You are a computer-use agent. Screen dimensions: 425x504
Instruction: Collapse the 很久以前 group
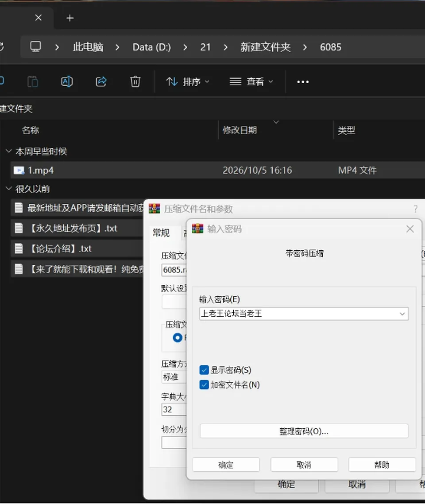pyautogui.click(x=9, y=188)
